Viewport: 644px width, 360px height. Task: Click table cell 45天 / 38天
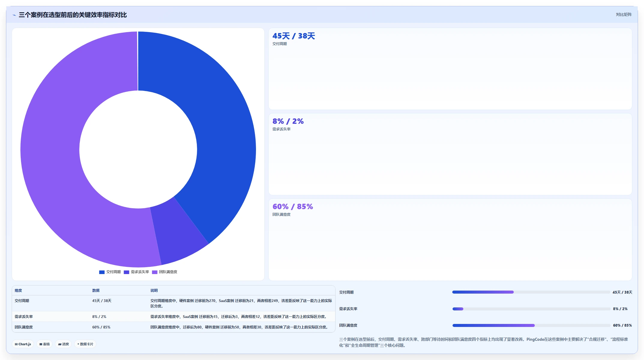(102, 301)
